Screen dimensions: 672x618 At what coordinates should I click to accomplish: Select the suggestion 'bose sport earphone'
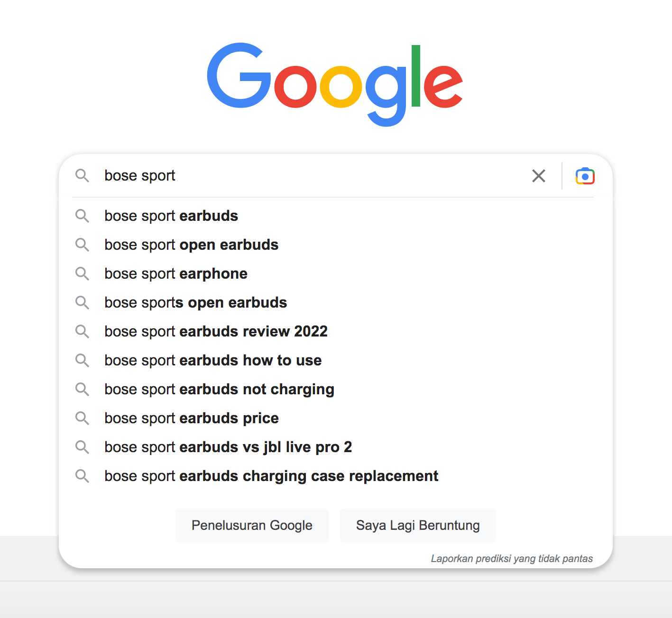(175, 274)
